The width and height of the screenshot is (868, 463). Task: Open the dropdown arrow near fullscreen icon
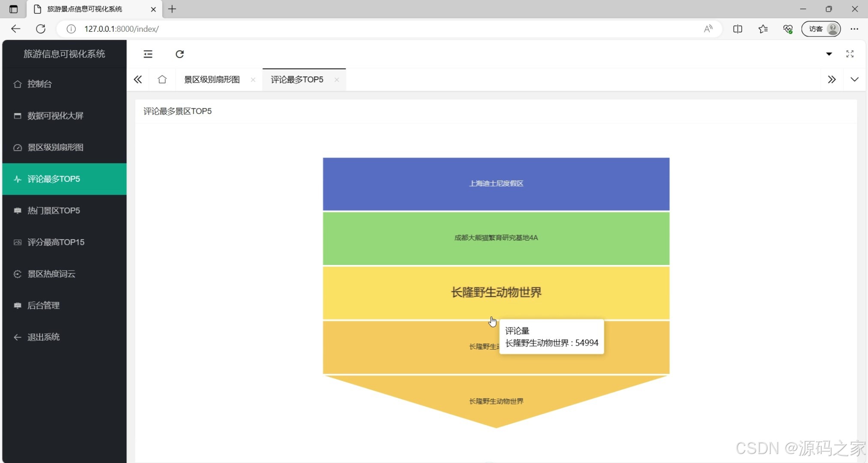829,54
